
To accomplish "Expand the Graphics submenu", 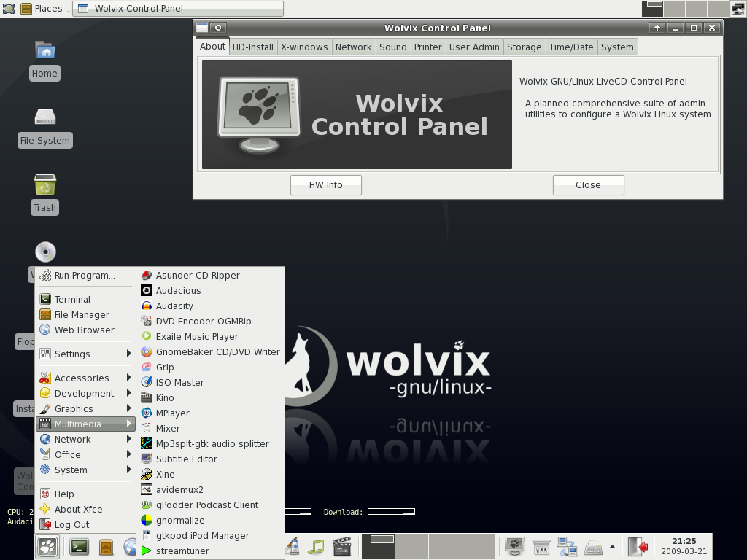I will point(86,408).
